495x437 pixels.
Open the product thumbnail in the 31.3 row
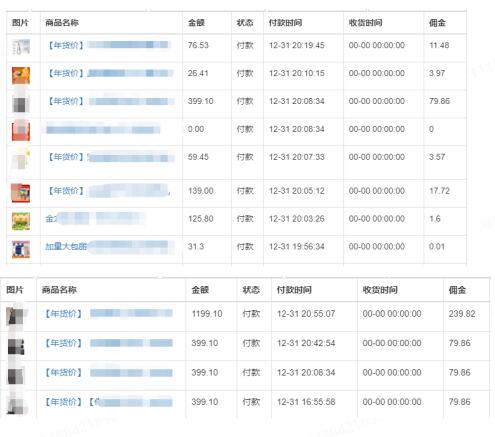(21, 249)
